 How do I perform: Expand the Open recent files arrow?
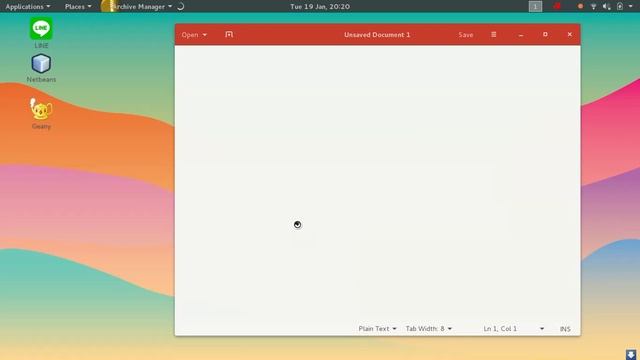click(x=204, y=35)
